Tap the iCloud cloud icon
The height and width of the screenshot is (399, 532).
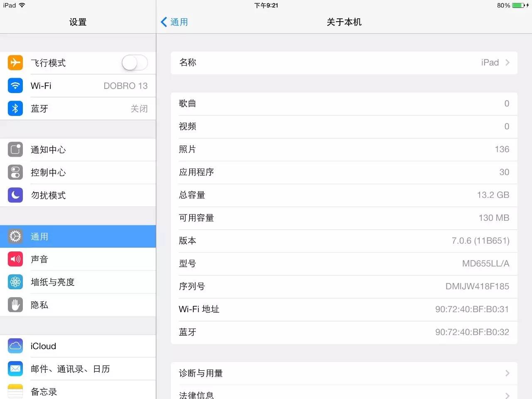click(15, 346)
